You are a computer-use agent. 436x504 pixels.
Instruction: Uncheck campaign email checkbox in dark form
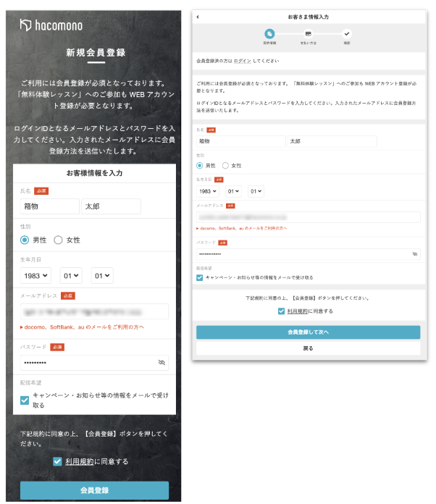click(x=25, y=400)
